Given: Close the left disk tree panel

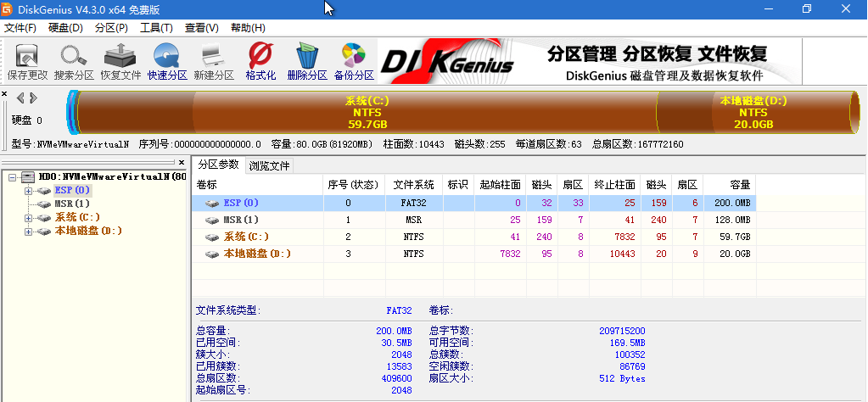Looking at the screenshot, I should 181,161.
